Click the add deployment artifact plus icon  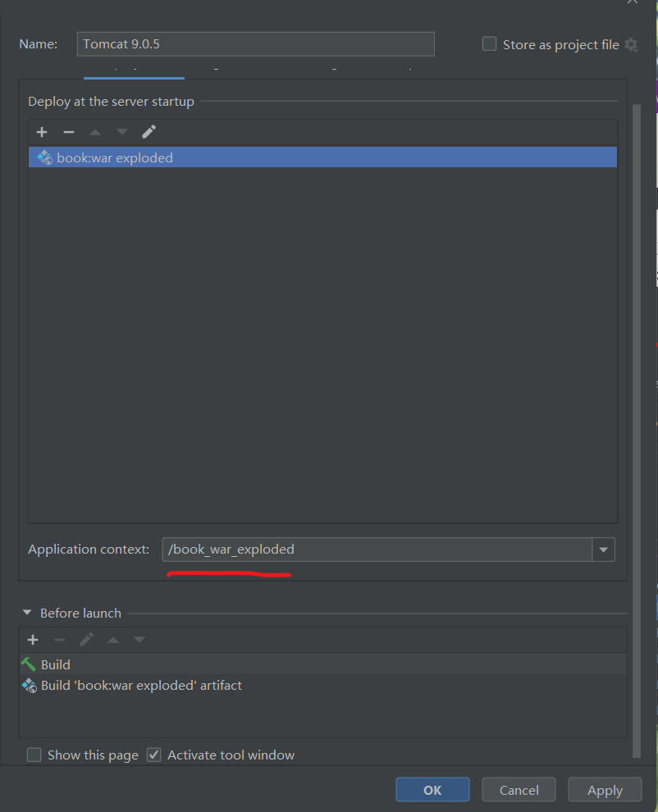coord(41,131)
